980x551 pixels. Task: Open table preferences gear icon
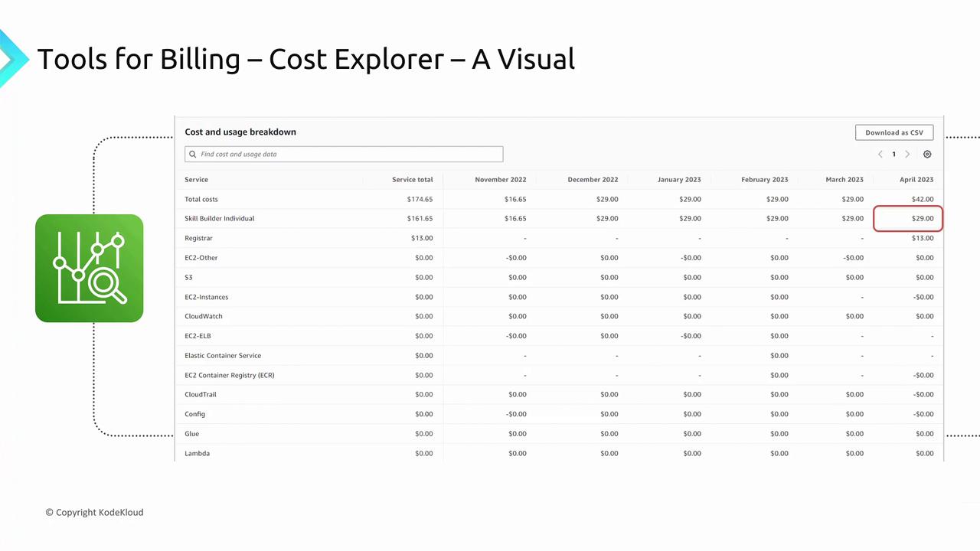point(927,154)
